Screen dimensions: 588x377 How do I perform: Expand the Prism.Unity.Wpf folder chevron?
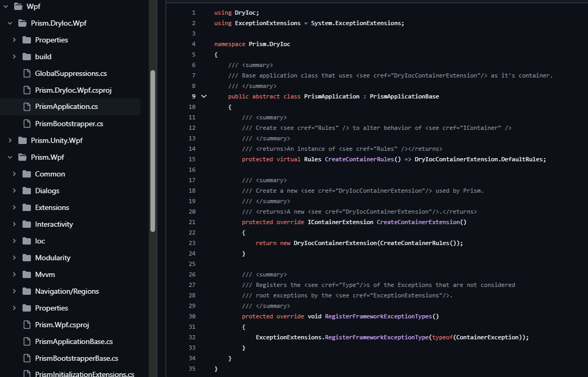coord(10,140)
